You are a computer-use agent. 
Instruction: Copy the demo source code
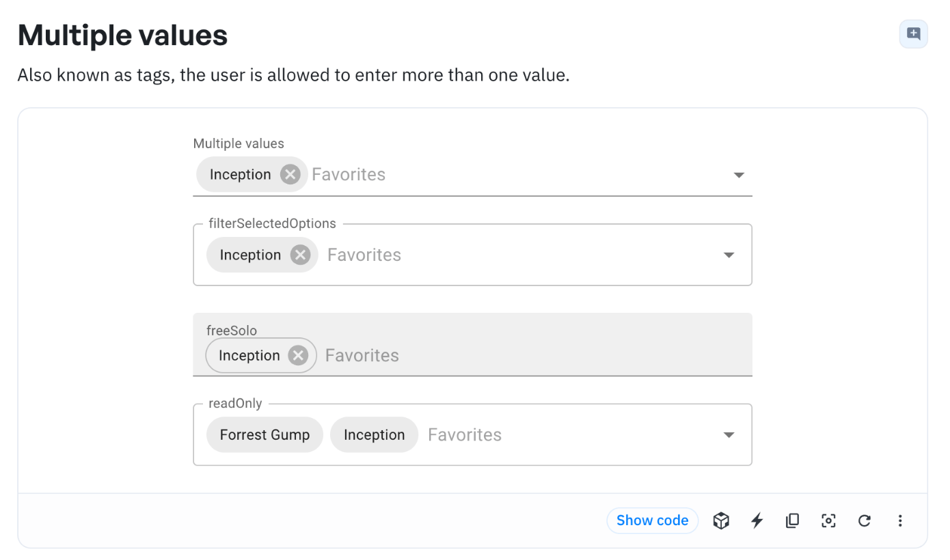click(793, 520)
